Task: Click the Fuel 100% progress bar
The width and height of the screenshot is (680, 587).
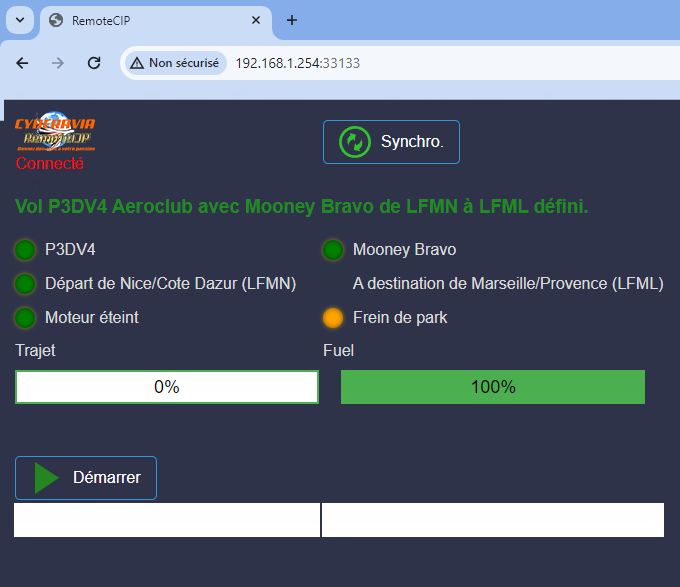Action: point(493,387)
